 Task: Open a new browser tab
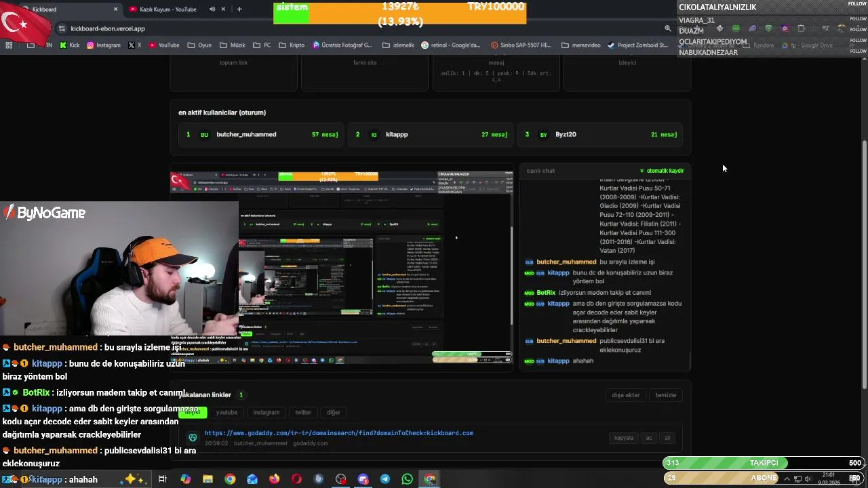pos(239,9)
